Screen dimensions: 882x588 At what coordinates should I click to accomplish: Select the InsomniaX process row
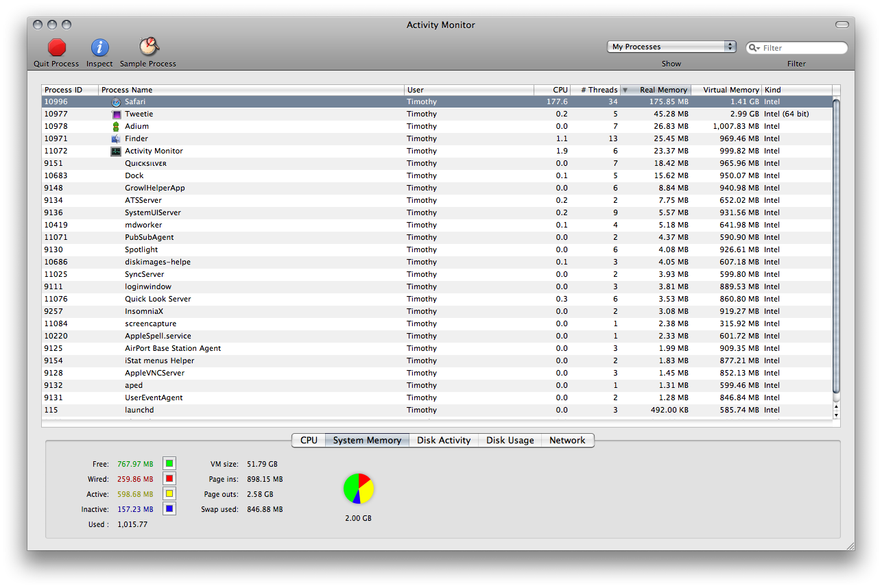[x=436, y=311]
